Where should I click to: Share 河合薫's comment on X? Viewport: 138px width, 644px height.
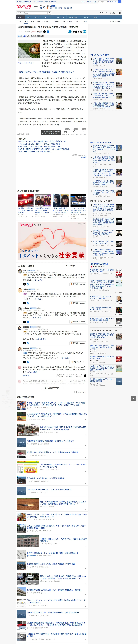[24, 303]
